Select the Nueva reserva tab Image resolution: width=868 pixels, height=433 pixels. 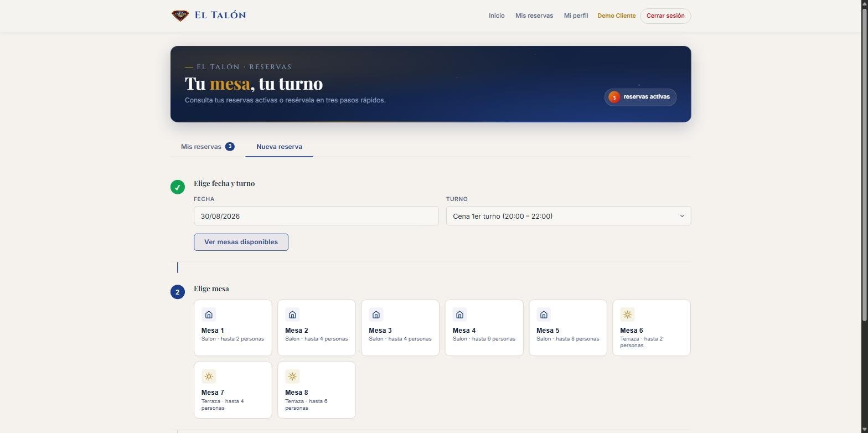(x=279, y=147)
